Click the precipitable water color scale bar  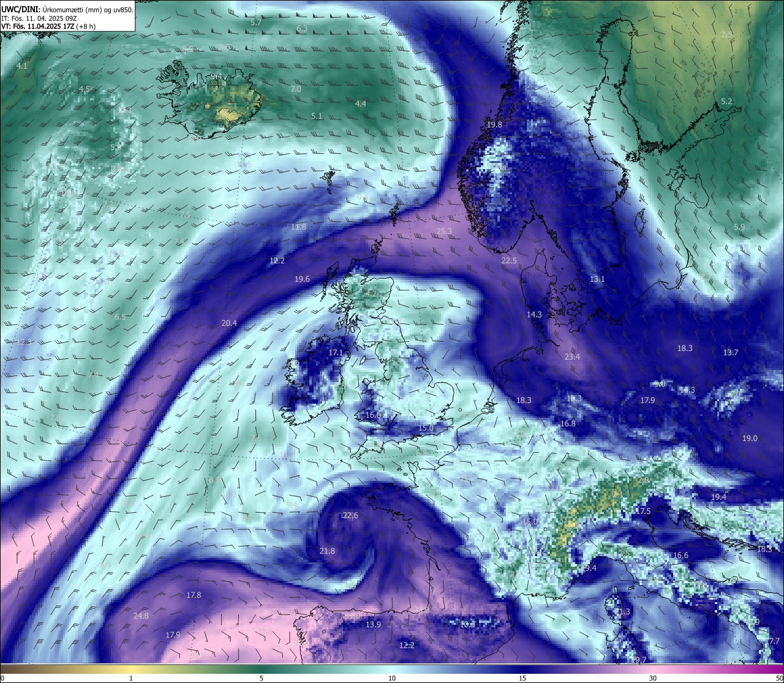pos(392,668)
